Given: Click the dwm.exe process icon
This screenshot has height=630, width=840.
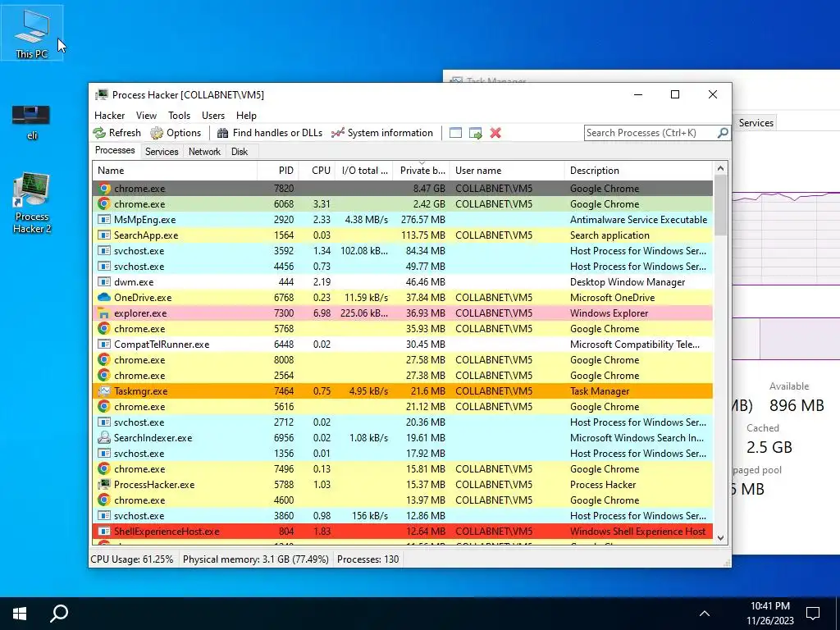Looking at the screenshot, I should (104, 282).
